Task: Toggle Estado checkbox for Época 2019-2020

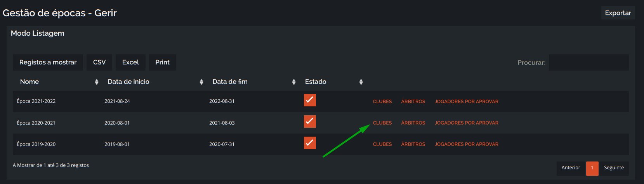Action: coord(310,143)
